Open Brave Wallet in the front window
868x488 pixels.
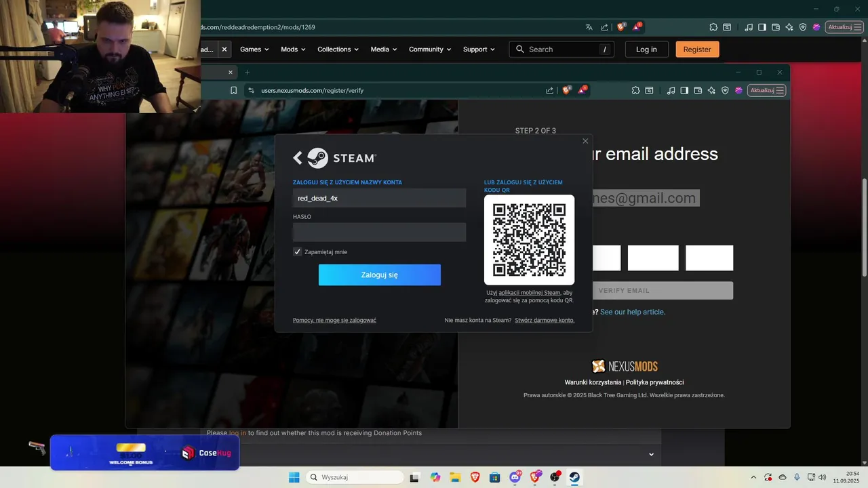[698, 90]
